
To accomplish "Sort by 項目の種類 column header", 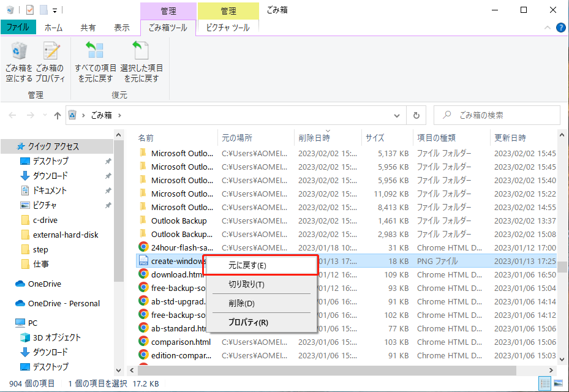I will click(x=451, y=138).
